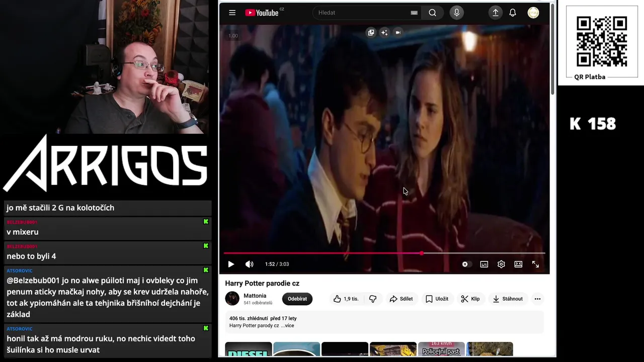This screenshot has height=362, width=644.
Task: Like the video (1,9 tis. thumbs up)
Action: click(346, 299)
